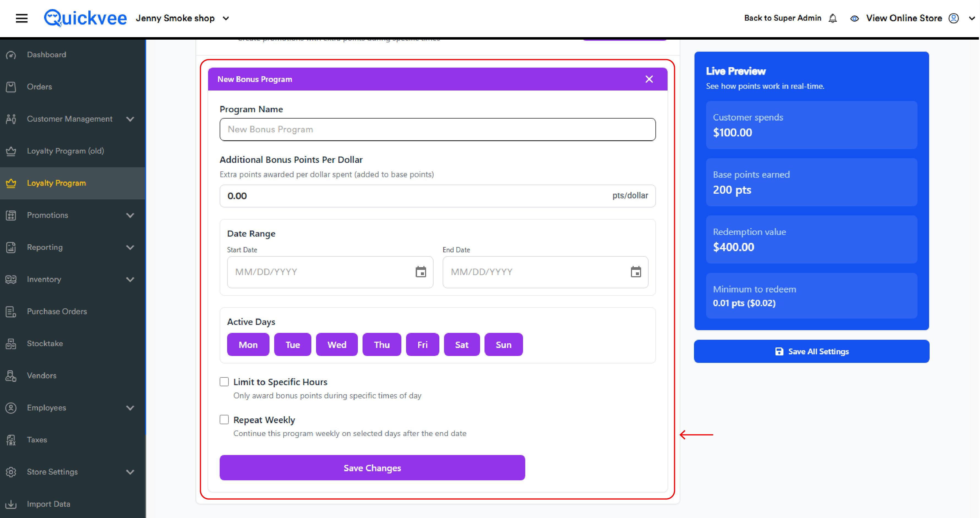Click the Orders bag icon
This screenshot has width=980, height=518.
click(x=11, y=87)
